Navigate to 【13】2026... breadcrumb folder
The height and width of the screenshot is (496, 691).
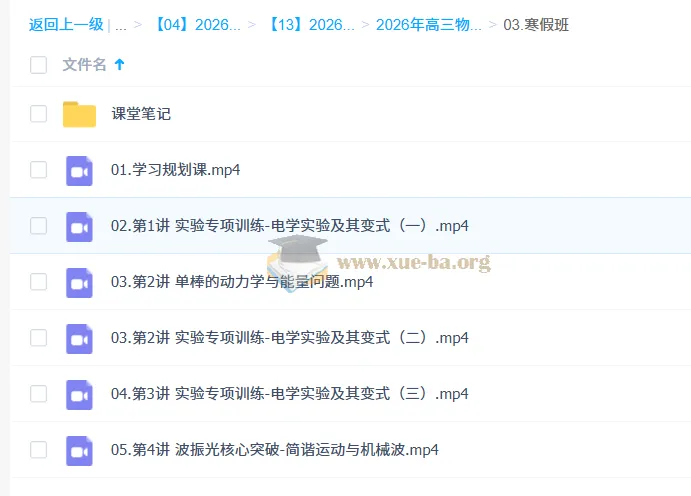click(x=311, y=25)
